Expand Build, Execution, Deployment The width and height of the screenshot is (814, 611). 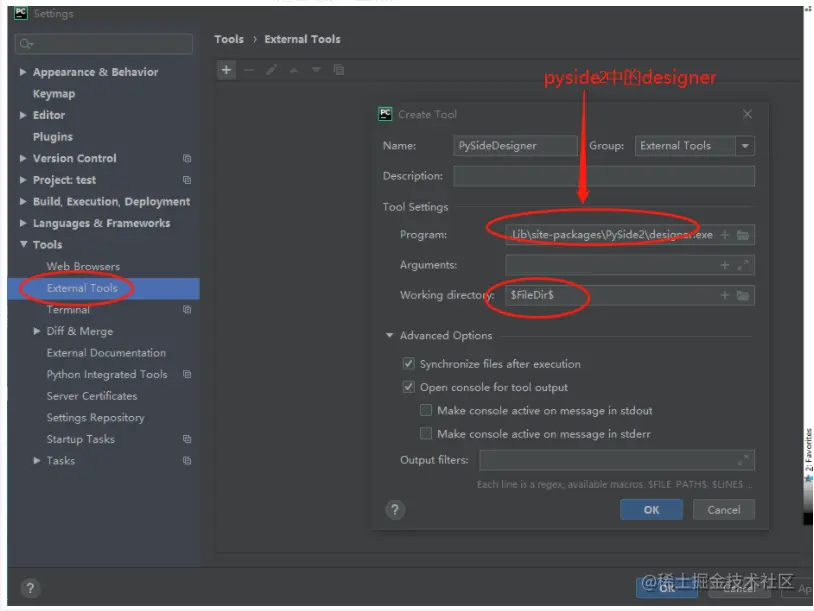pos(23,201)
